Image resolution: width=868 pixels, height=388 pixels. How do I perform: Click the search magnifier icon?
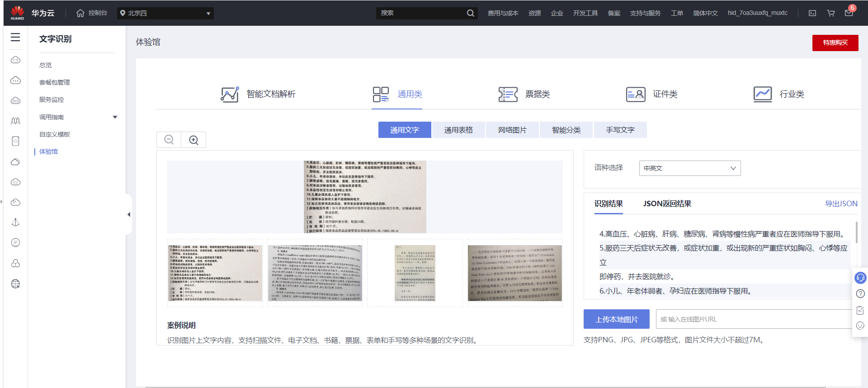coord(471,13)
